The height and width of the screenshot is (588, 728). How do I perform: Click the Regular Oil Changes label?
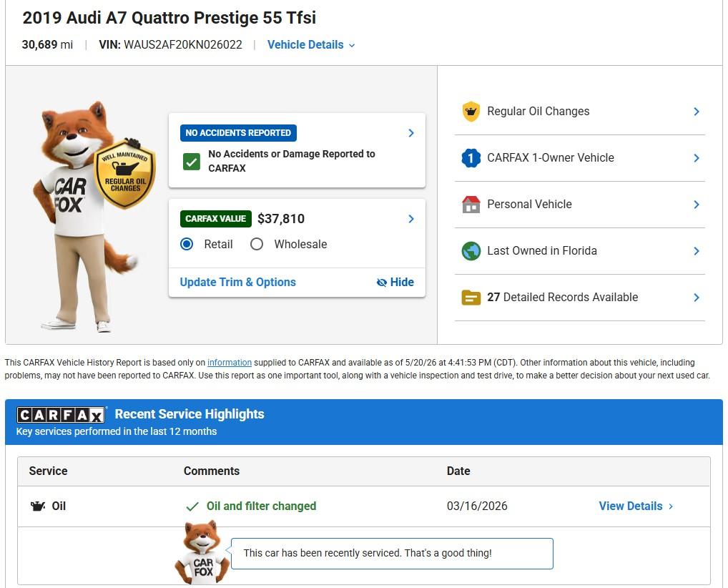[538, 112]
